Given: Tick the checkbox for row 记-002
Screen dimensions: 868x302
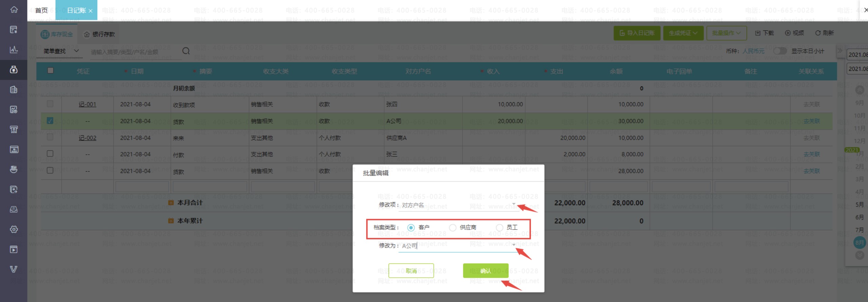Looking at the screenshot, I should coord(50,137).
